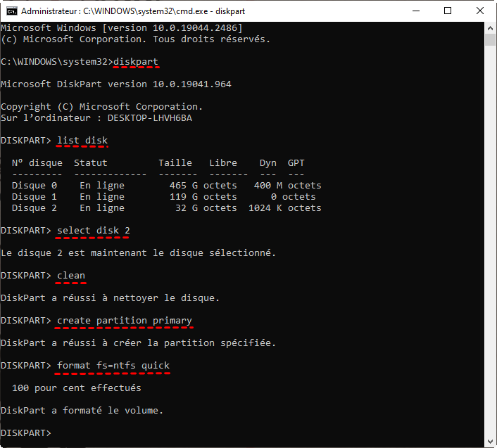Click 'Microsoft DiskPart version 10.0.19041.964' line
Image resolution: width=497 pixels, height=448 pixels.
pos(116,84)
